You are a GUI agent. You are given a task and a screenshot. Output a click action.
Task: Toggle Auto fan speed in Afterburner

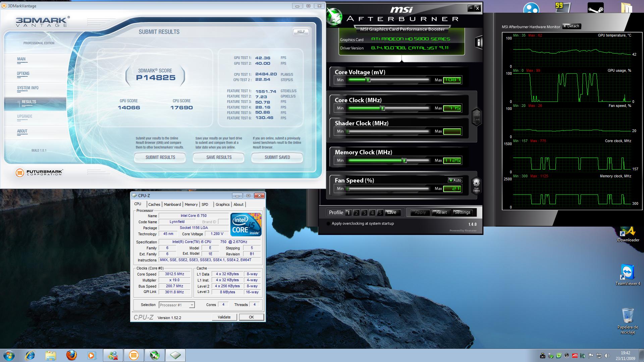pyautogui.click(x=455, y=180)
